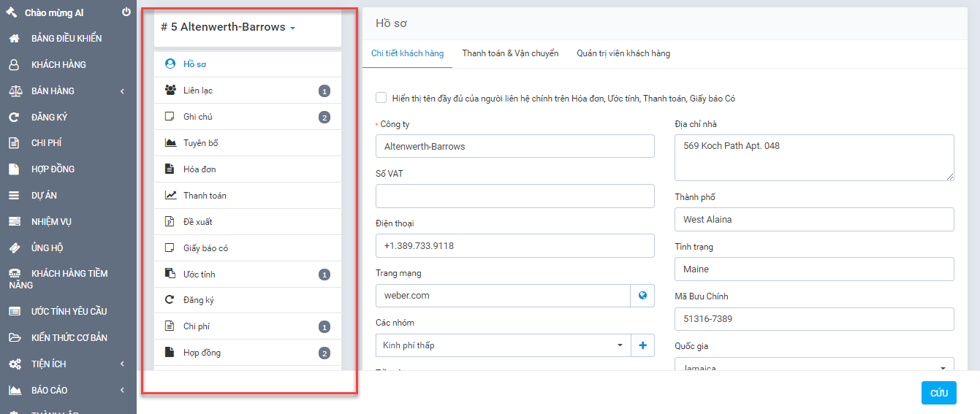The height and width of the screenshot is (414, 980).
Task: Click the Tuyên bố chart icon
Action: tap(170, 143)
